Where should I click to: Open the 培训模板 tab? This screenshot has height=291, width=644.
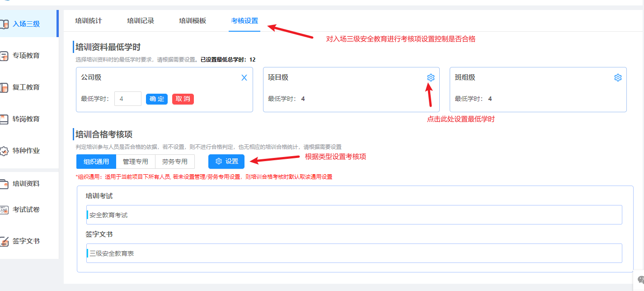coord(193,21)
